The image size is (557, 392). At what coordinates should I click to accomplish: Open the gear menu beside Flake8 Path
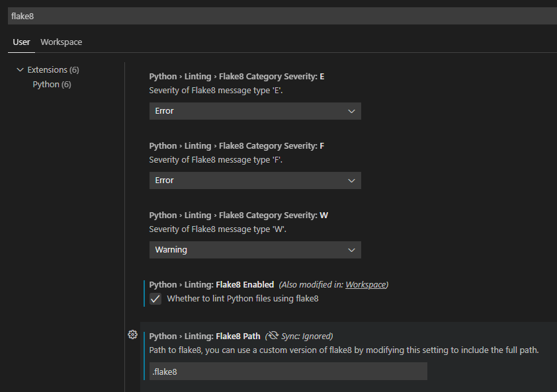click(x=132, y=334)
